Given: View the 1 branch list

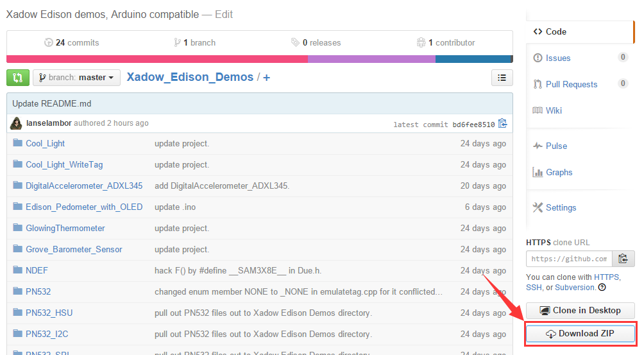Looking at the screenshot, I should (195, 43).
